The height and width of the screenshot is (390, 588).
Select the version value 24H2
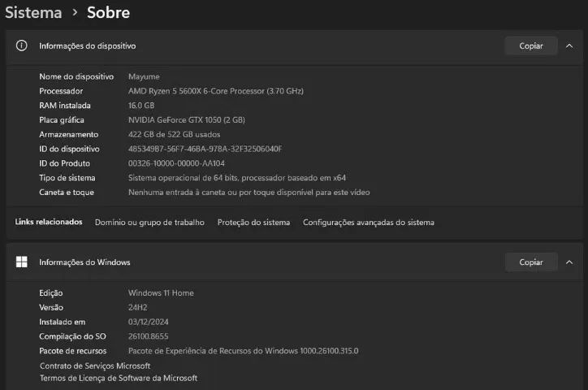coord(137,307)
